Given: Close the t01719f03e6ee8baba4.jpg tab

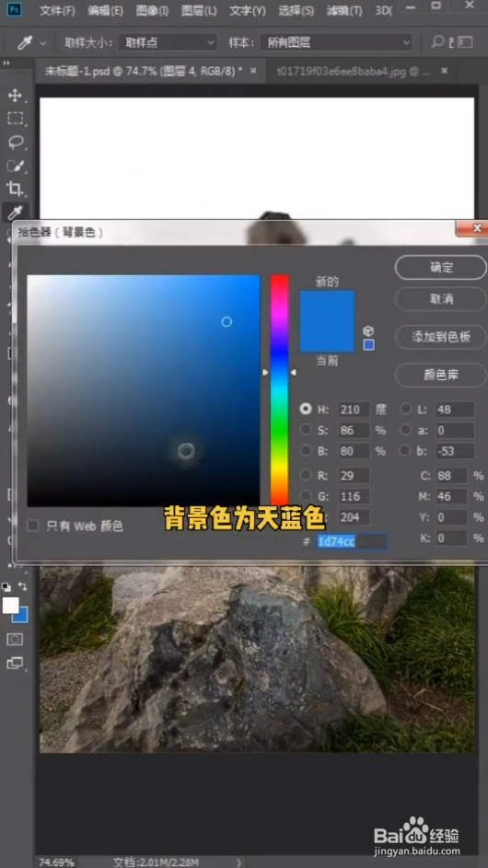Looking at the screenshot, I should [x=444, y=71].
